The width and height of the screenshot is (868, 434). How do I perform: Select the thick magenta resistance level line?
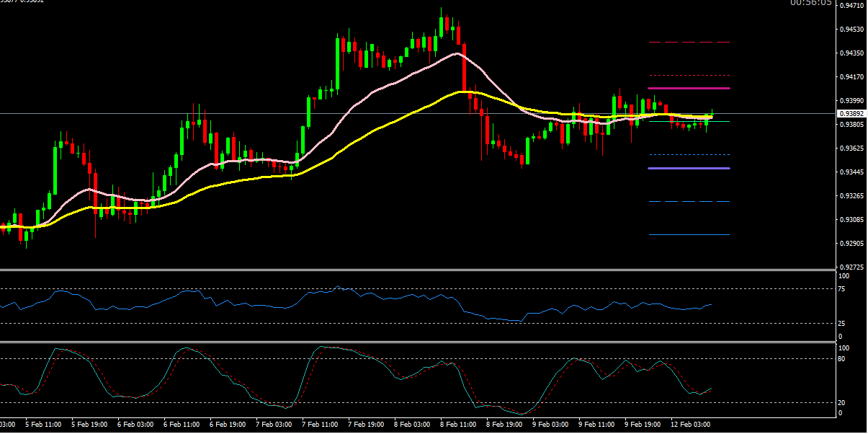(x=689, y=88)
